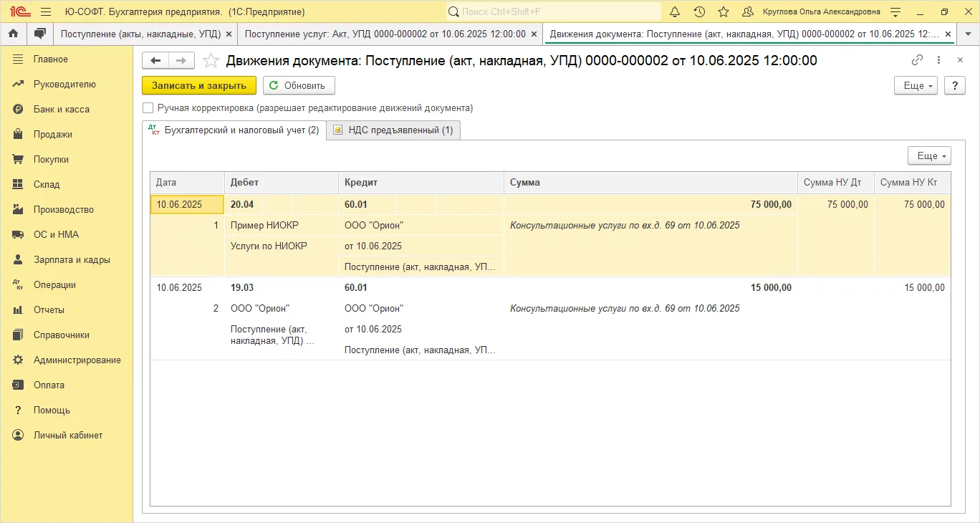Open help with the question mark button
The image size is (980, 523).
(955, 85)
